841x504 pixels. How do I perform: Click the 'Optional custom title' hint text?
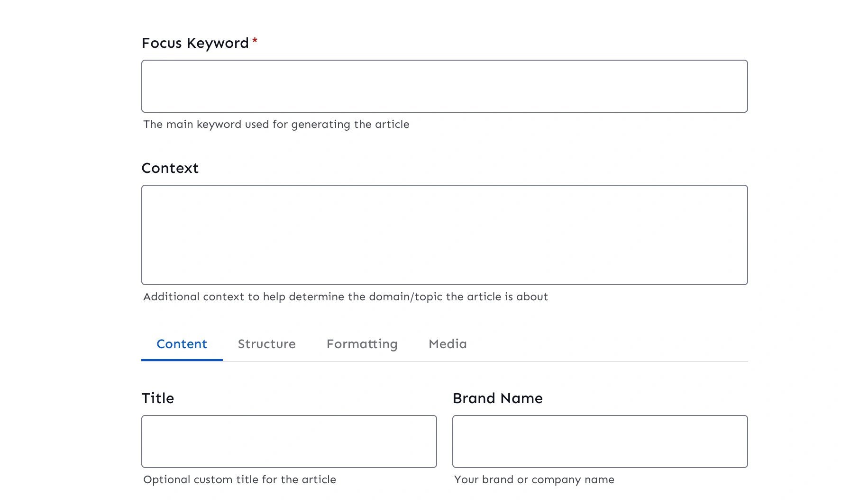(239, 479)
